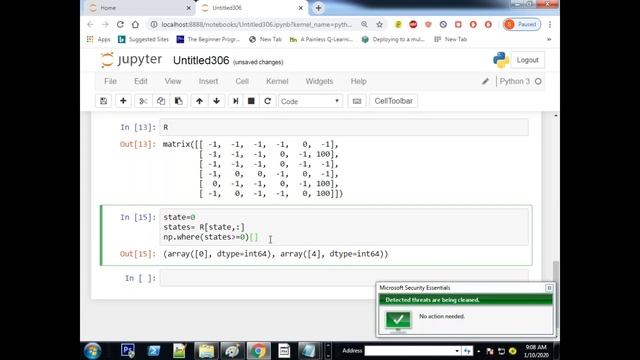Click the Paused profile button
This screenshot has height=360, width=640.
[x=522, y=24]
